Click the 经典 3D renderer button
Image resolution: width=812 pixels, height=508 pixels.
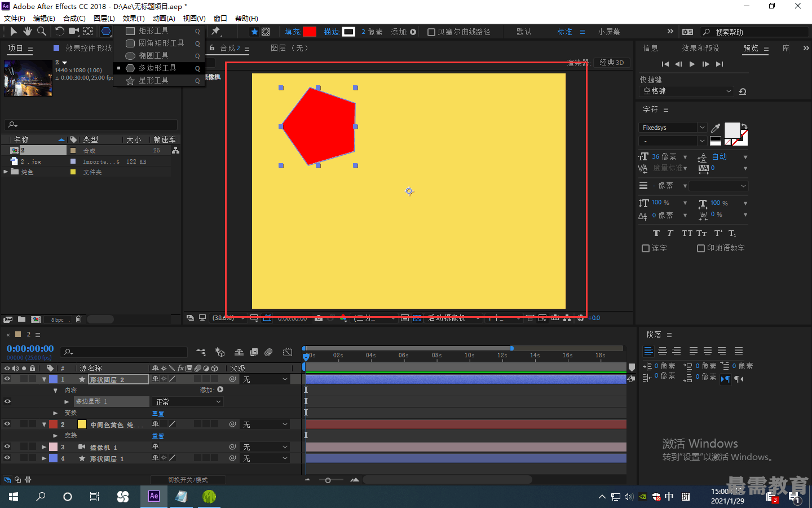point(612,63)
